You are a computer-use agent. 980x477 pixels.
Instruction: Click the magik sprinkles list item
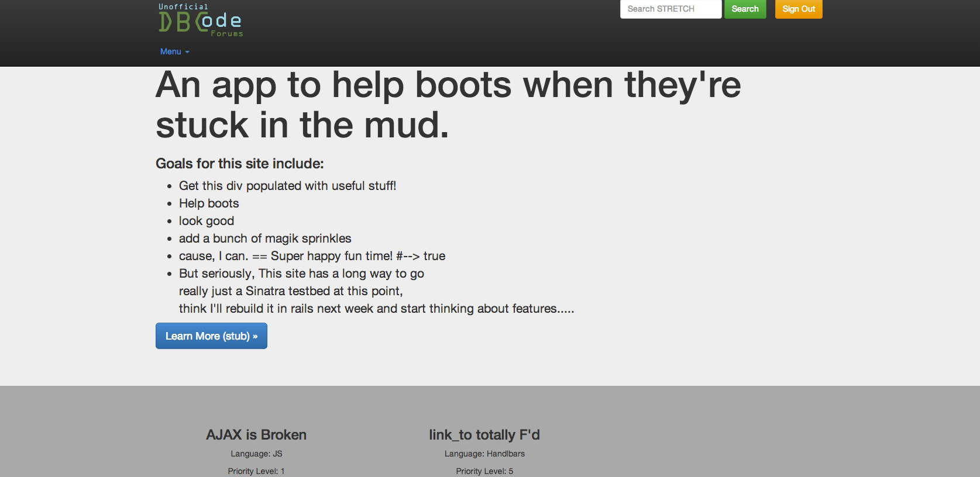point(265,238)
